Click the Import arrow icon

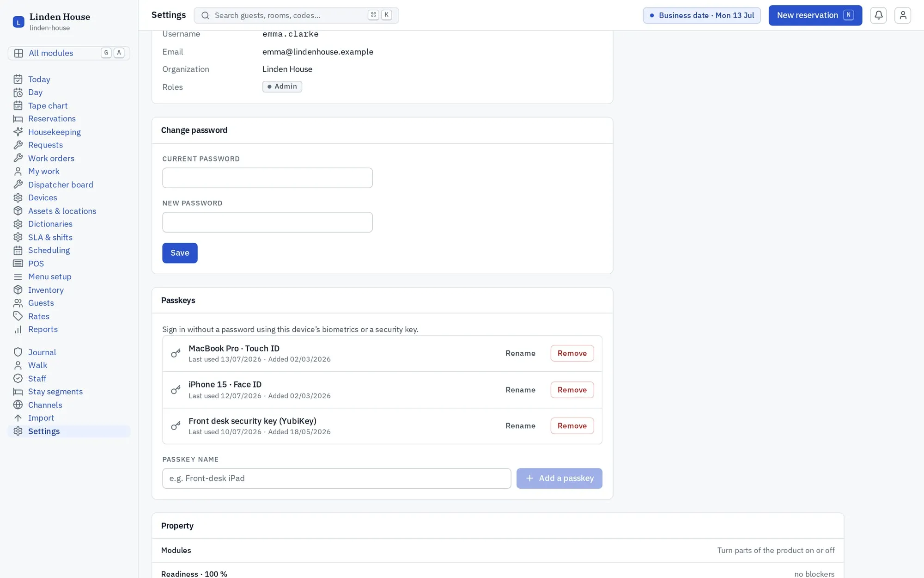click(x=18, y=418)
